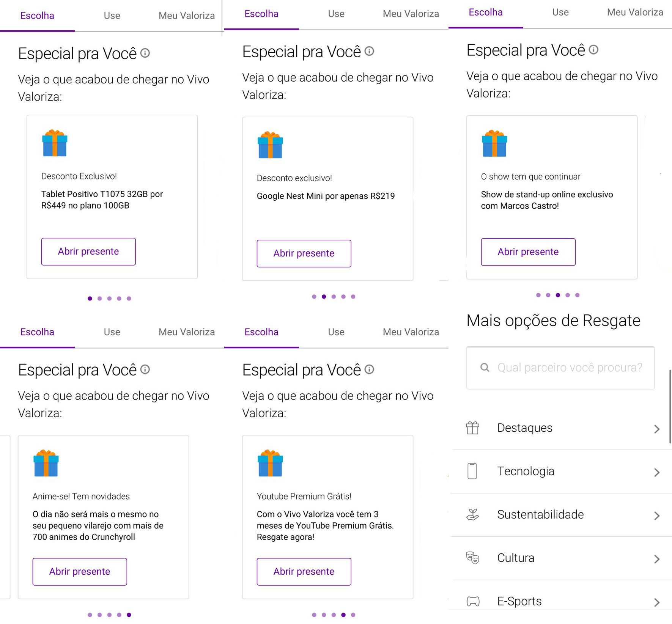Click the theater masks icon beside Cultura
672x624 pixels.
[472, 558]
